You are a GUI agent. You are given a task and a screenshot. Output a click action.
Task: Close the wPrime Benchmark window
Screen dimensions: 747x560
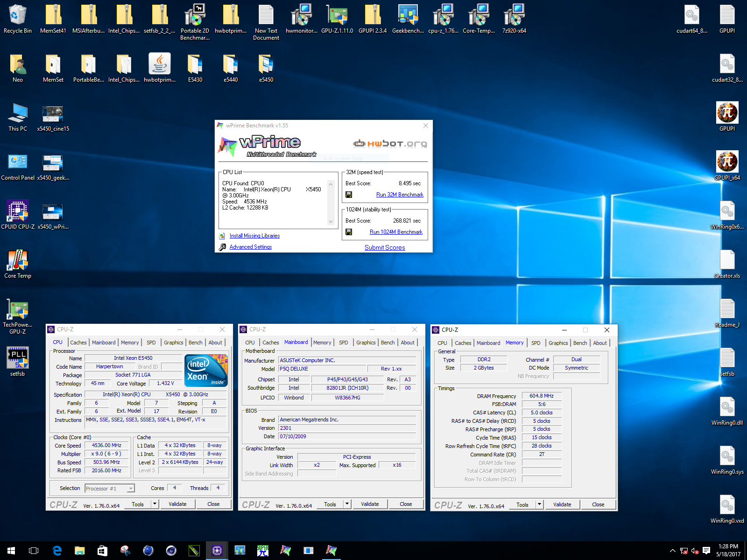[x=426, y=126]
